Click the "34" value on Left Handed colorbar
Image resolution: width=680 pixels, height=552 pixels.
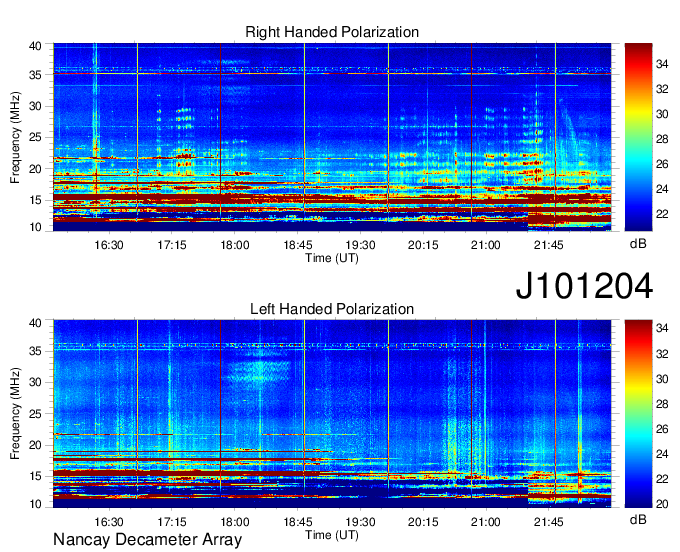[662, 329]
